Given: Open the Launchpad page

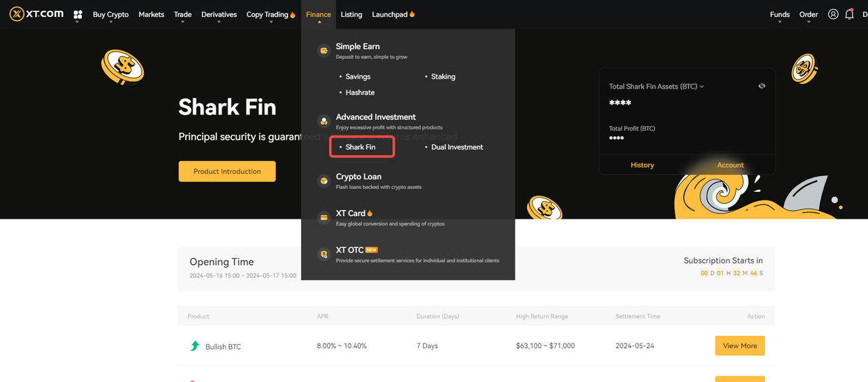Looking at the screenshot, I should [393, 14].
